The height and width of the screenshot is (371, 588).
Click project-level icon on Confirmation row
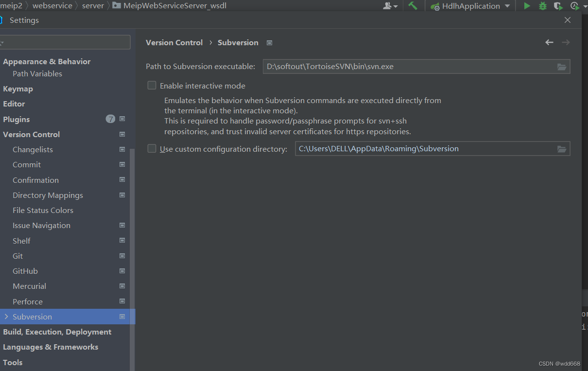pos(122,179)
